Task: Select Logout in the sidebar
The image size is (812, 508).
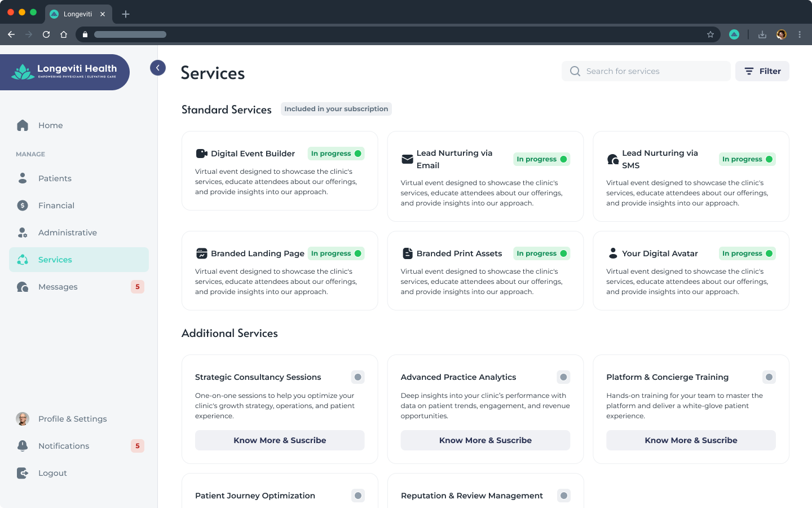Action: point(79,473)
